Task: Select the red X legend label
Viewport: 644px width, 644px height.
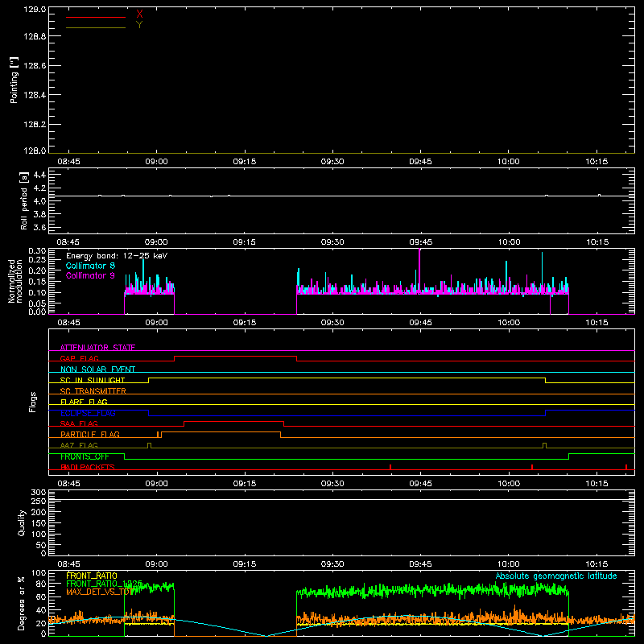Action: coord(139,14)
